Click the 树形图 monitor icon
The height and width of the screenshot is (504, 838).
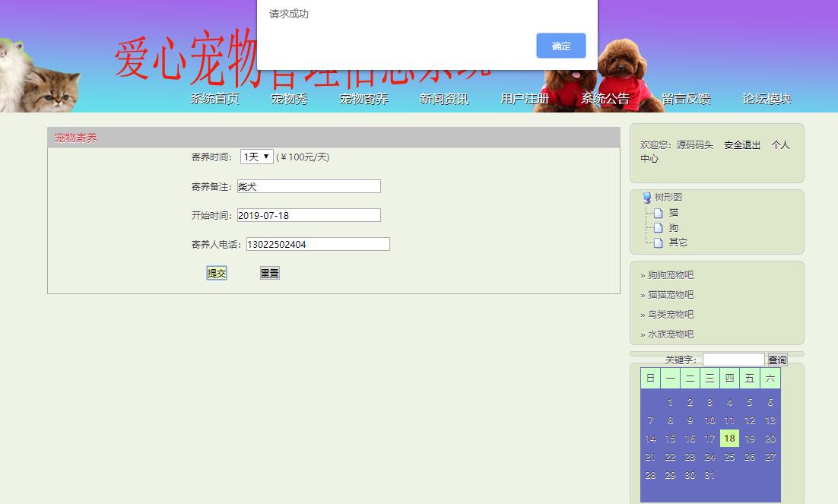646,197
